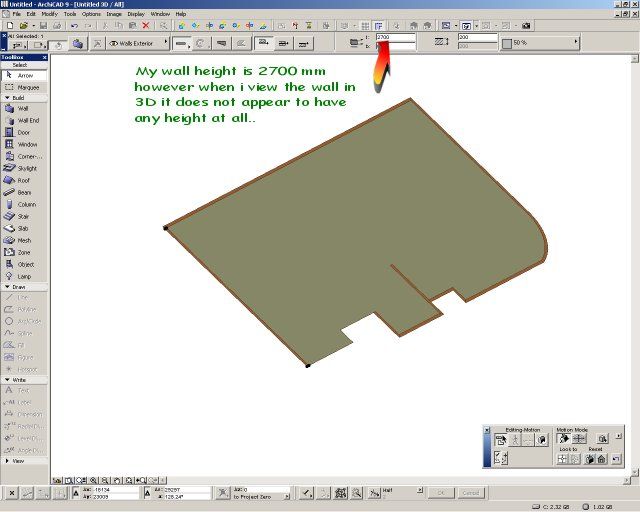Toggle straight wall geometry method
The height and width of the screenshot is (512, 640).
tap(182, 43)
